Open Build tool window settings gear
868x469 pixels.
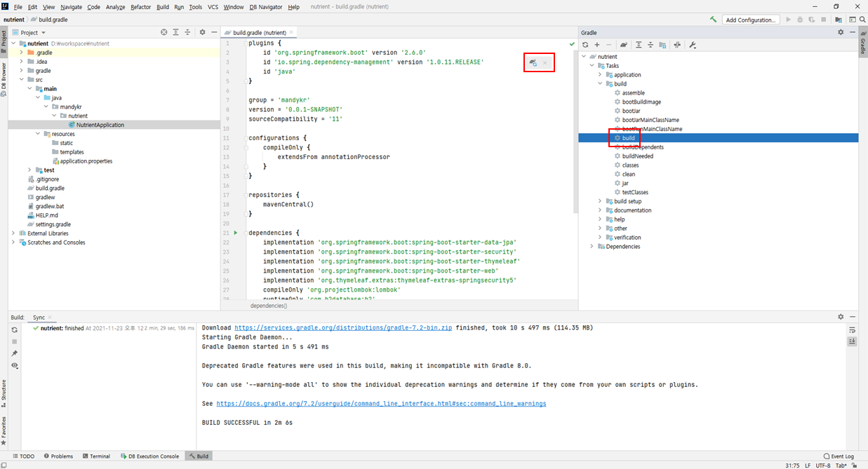841,317
